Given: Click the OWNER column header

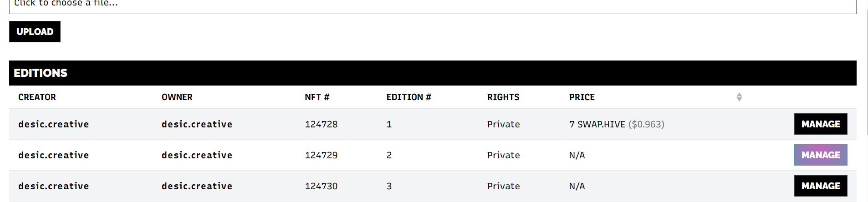Looking at the screenshot, I should (177, 97).
